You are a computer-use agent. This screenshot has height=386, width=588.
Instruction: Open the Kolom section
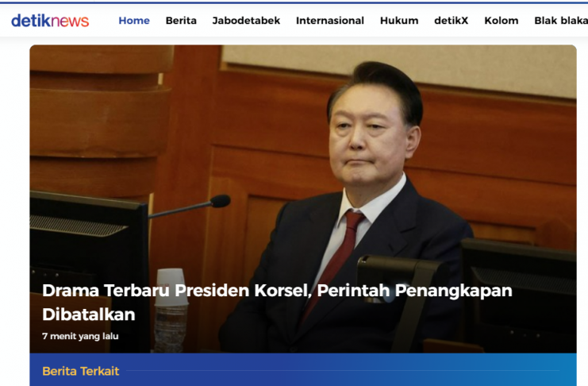pyautogui.click(x=502, y=21)
